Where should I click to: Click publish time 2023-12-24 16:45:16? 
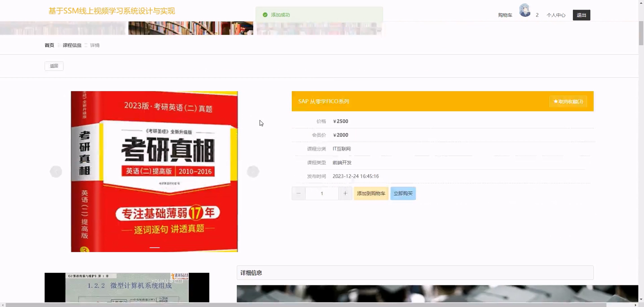(355, 176)
